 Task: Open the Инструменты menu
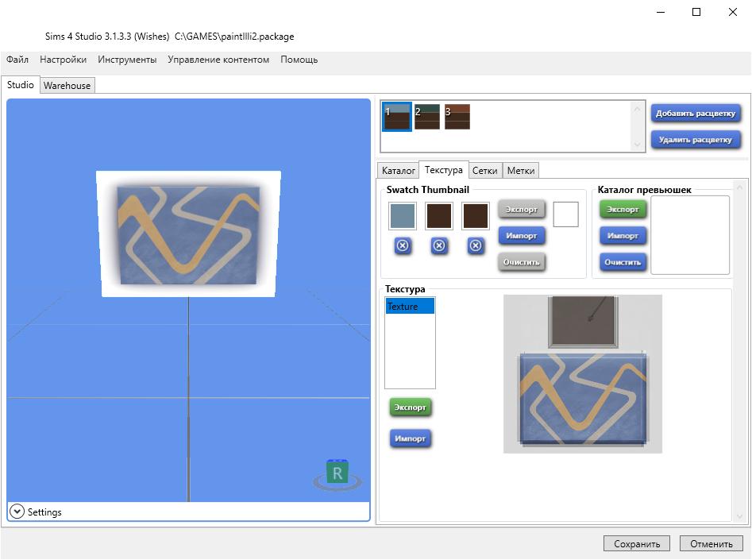(x=127, y=60)
